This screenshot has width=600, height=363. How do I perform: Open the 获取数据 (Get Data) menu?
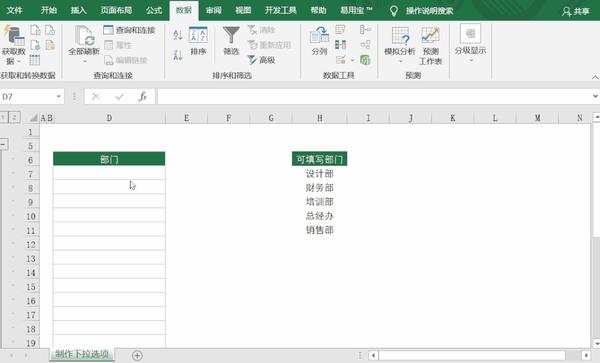click(x=13, y=45)
